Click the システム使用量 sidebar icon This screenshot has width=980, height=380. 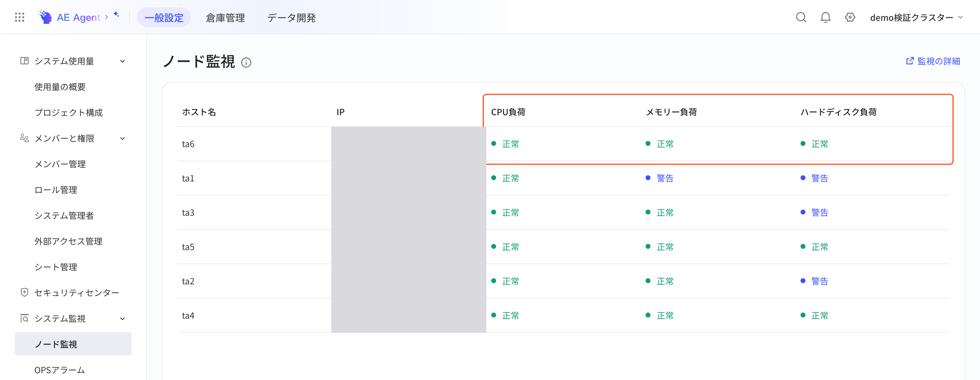click(24, 61)
